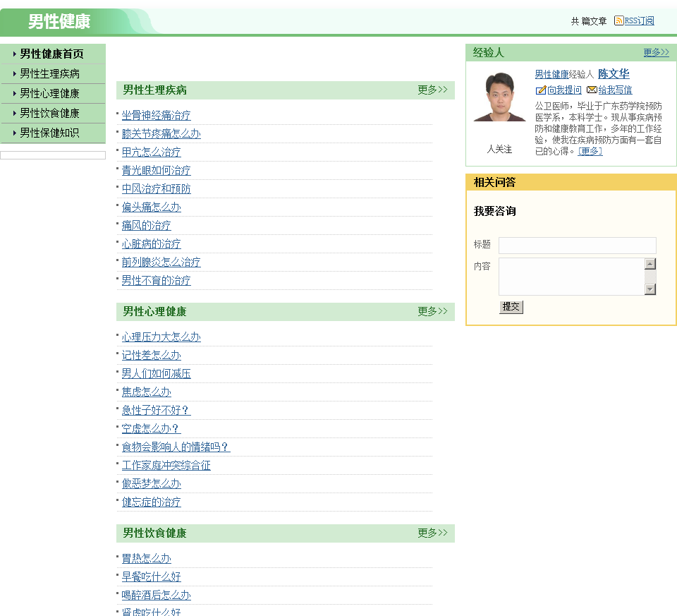Viewport: 677px width, 616px height.
Task: Focus the 标题 input field
Action: tap(578, 246)
